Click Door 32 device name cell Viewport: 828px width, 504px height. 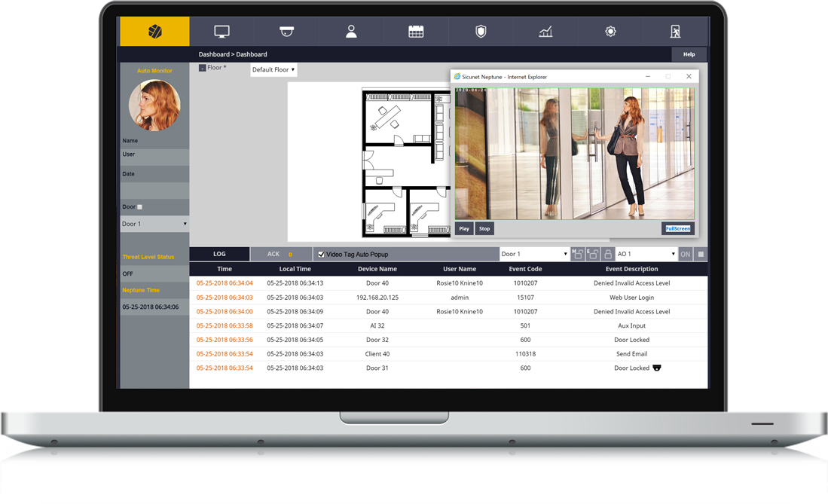pos(377,340)
